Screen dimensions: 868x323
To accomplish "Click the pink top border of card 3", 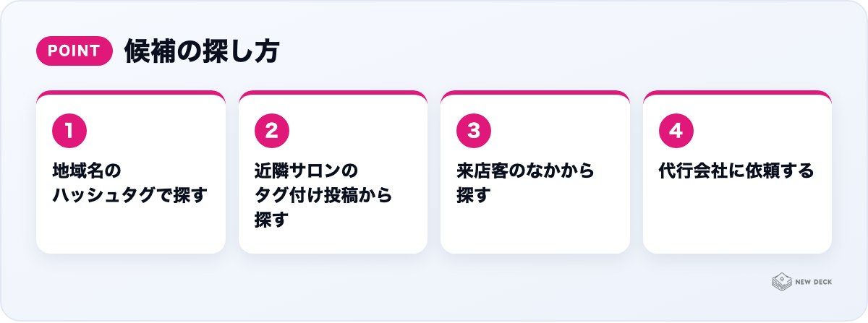I will point(535,92).
